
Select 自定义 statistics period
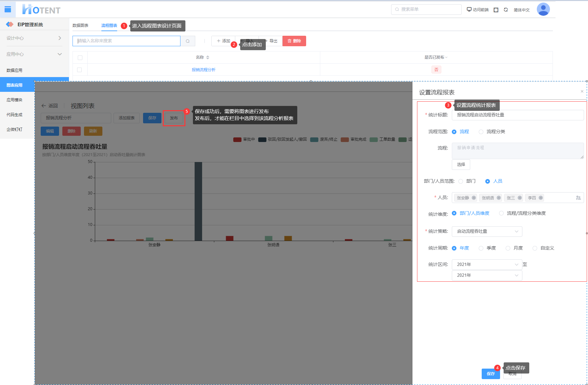[535, 248]
